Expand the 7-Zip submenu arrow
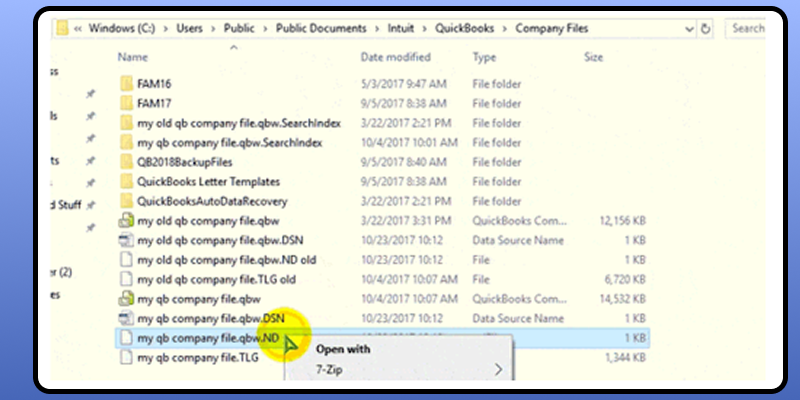800x400 pixels. 498,369
